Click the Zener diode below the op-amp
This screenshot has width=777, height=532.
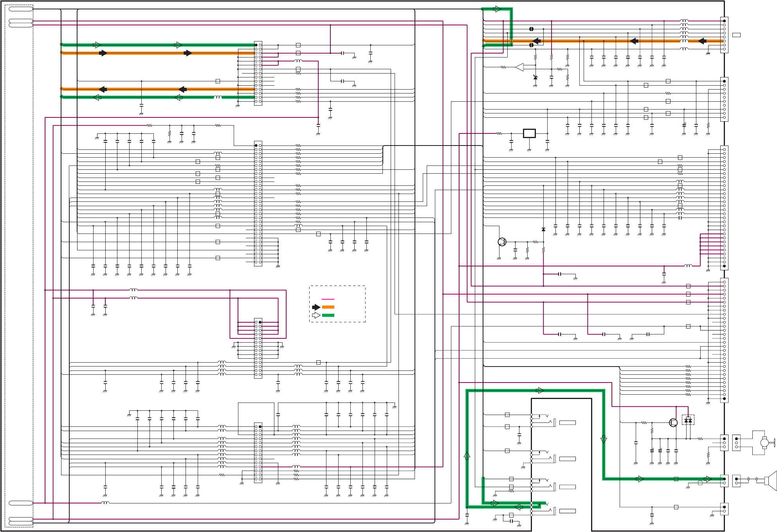535,77
